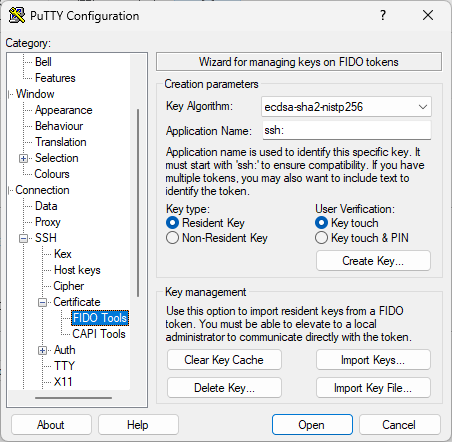Screen dimensions: 452x442
Task: Open the Key Algorithm dropdown
Action: click(346, 107)
